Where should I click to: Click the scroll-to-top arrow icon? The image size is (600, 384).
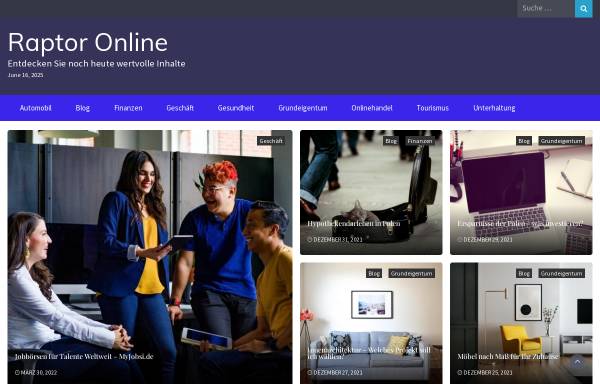click(x=577, y=361)
